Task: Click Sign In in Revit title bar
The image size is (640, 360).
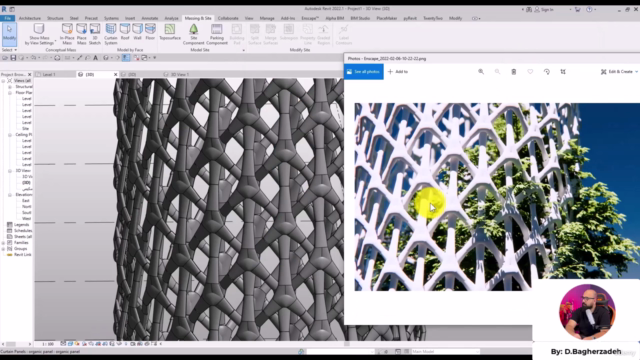Action: click(x=544, y=9)
